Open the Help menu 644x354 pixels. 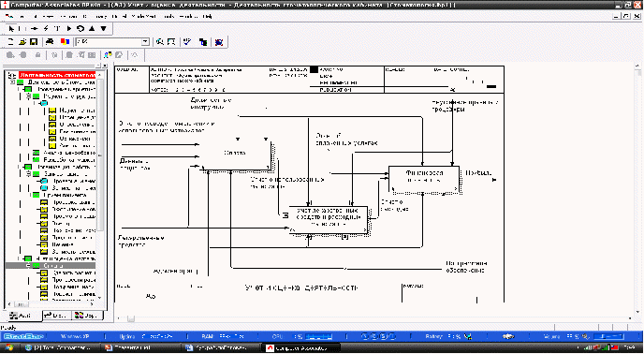pos(208,17)
